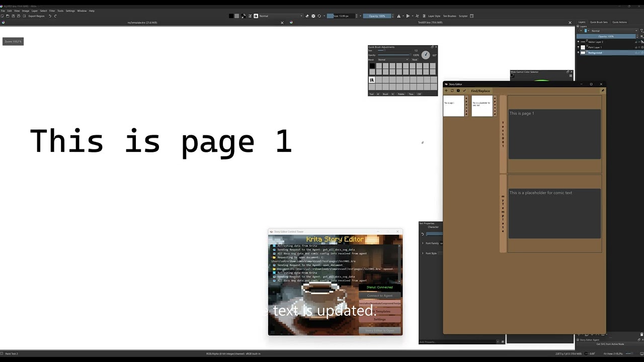The image size is (644, 362).
Task: Click the Export Region toolbar button
Action: pos(36,16)
